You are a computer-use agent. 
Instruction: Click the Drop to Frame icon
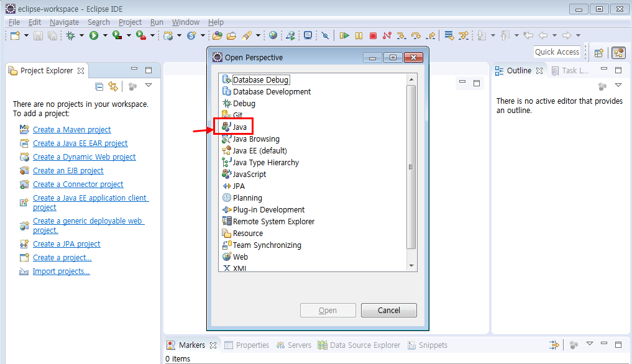point(449,35)
